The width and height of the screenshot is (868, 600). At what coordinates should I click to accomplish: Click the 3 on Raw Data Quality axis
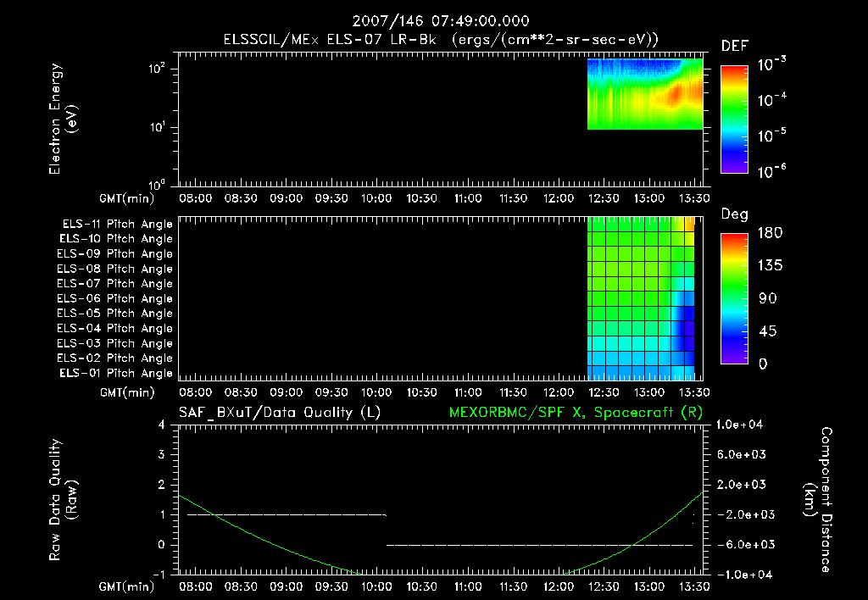pyautogui.click(x=162, y=454)
